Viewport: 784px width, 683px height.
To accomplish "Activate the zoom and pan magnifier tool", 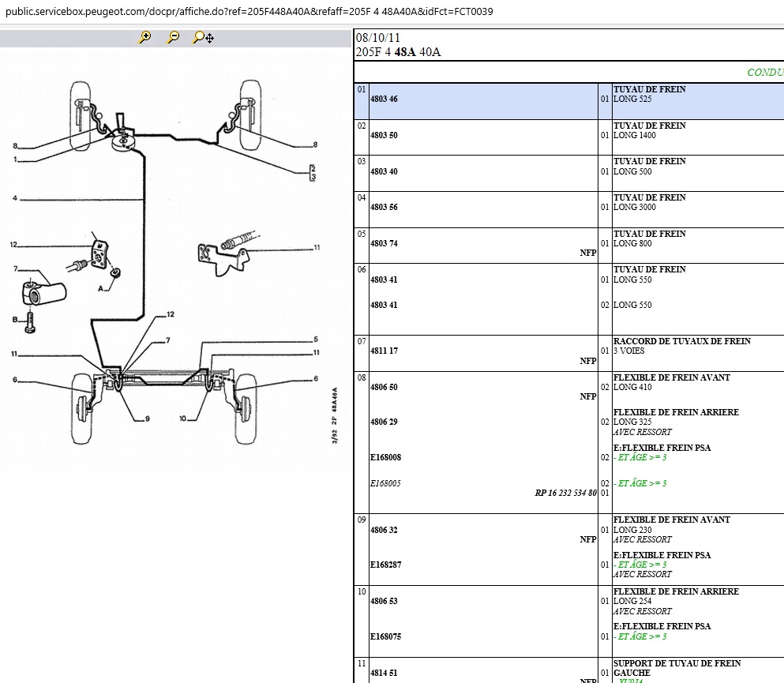I will coord(203,37).
